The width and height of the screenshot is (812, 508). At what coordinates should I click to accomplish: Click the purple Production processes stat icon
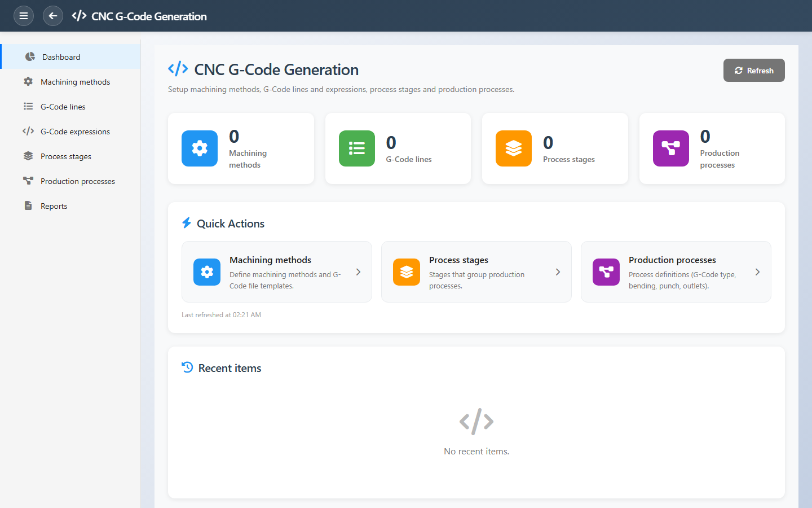point(670,148)
